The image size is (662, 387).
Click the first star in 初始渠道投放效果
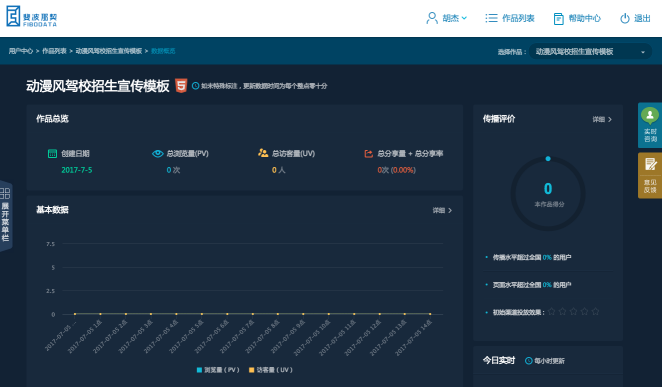point(551,311)
